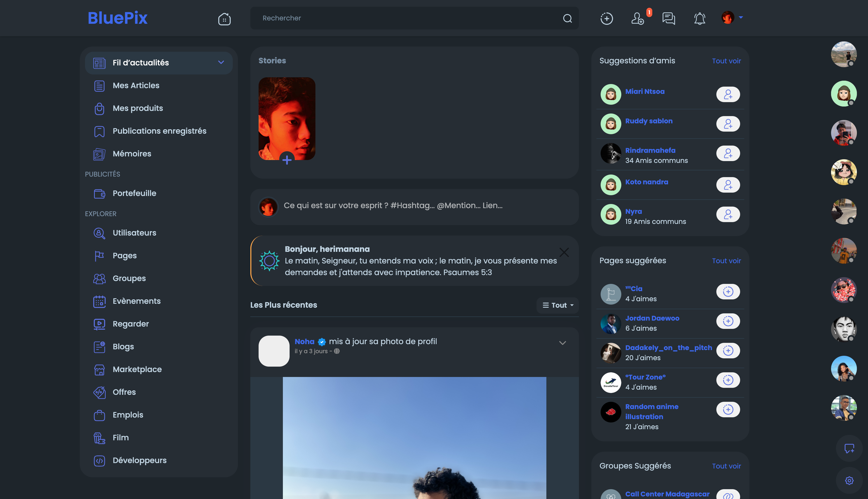Add Ruddy sablon as a friend

(x=728, y=124)
